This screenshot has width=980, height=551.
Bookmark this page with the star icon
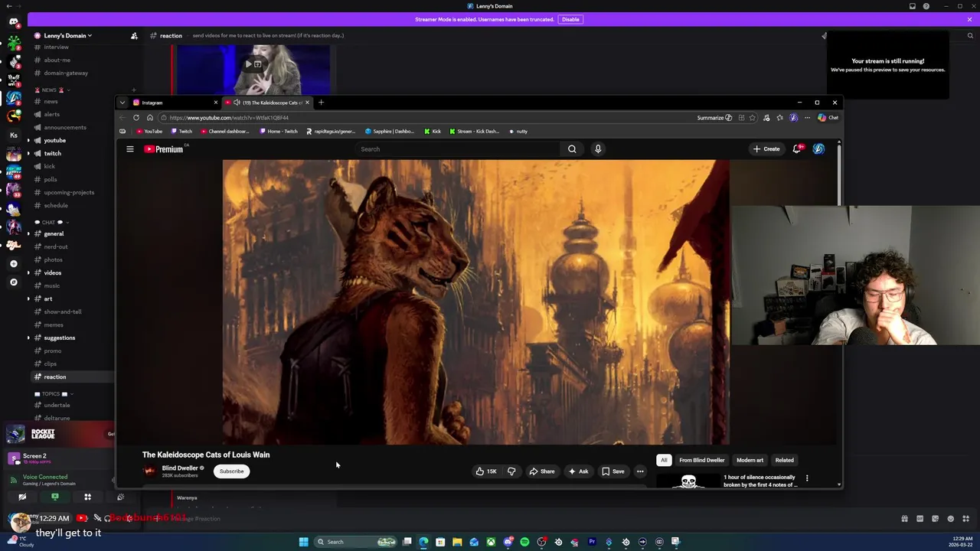click(x=753, y=118)
